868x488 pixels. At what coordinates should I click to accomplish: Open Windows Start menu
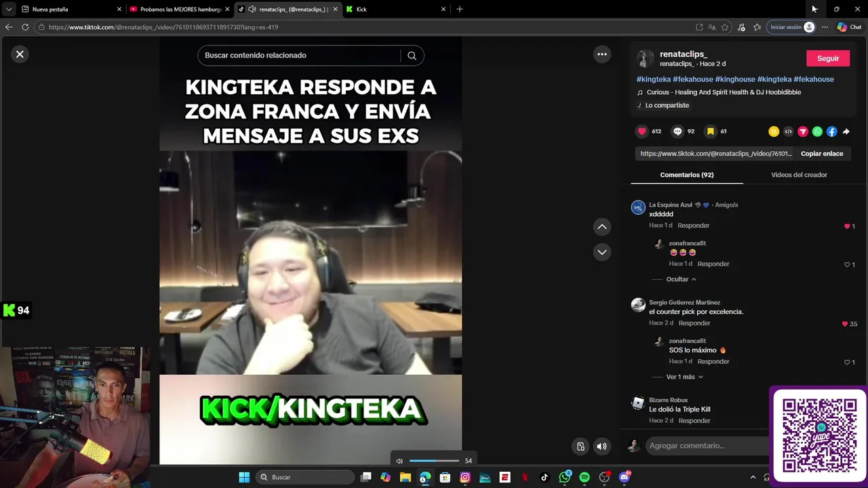[x=244, y=477]
